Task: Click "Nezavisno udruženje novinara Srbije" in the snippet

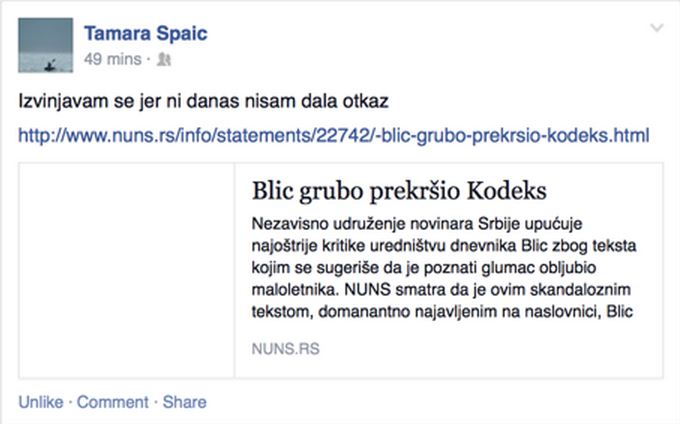Action: (388, 224)
